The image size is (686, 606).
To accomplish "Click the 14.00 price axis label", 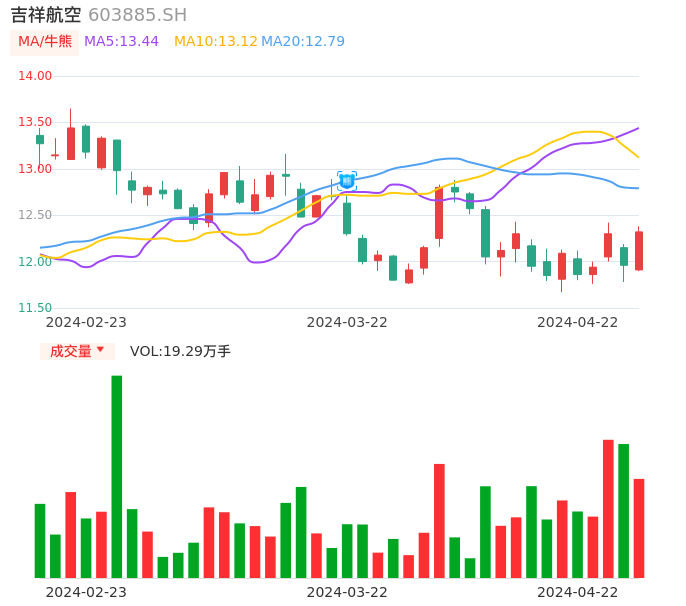I will pos(36,76).
